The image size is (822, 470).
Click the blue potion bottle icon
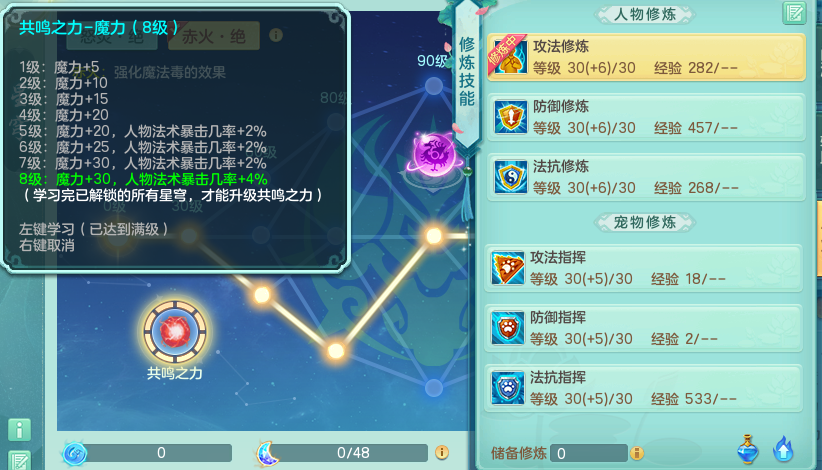[748, 450]
